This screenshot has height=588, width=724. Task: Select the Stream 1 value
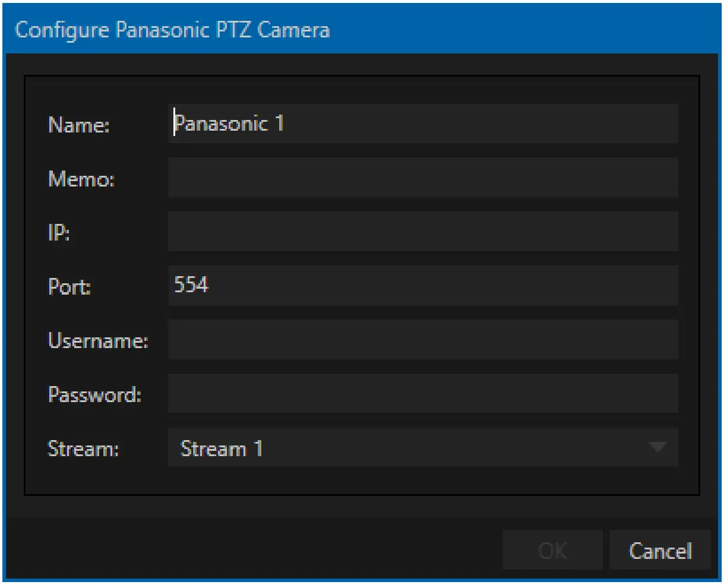coord(221,448)
